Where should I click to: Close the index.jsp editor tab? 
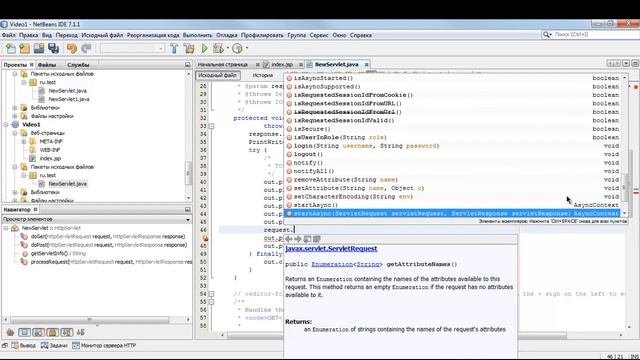coord(301,64)
